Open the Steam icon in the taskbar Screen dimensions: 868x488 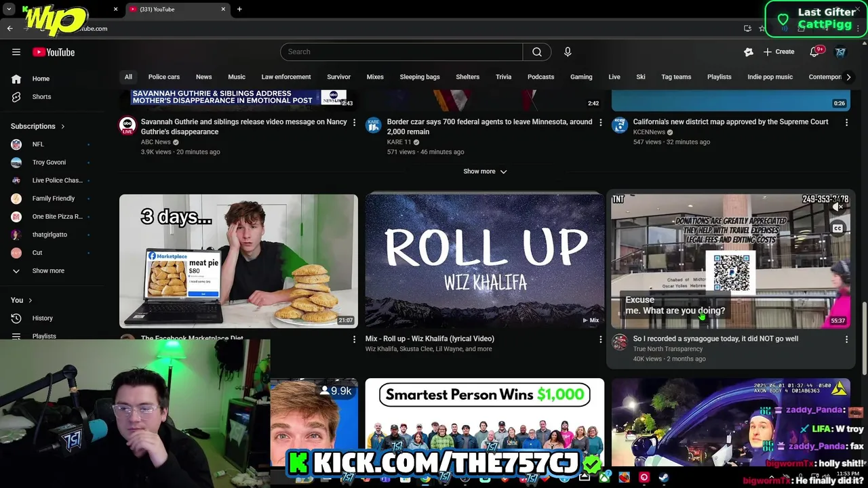663,477
